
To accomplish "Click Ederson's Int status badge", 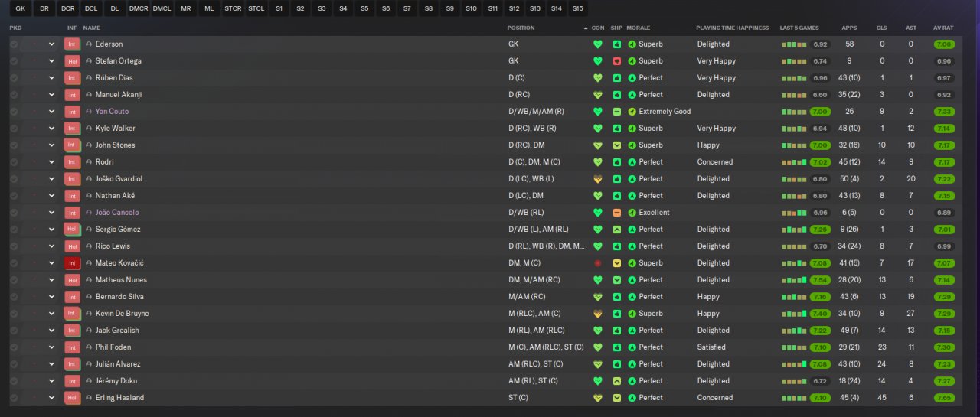I will (73, 44).
